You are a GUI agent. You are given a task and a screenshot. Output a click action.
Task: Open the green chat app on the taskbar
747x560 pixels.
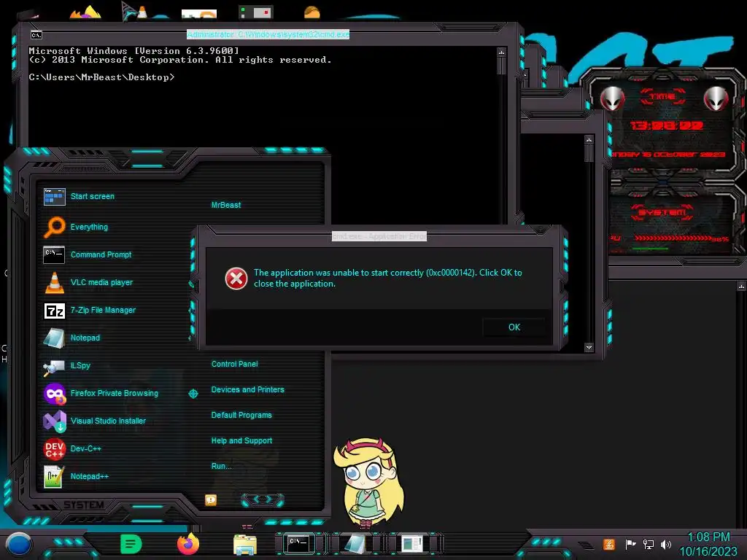click(x=131, y=544)
